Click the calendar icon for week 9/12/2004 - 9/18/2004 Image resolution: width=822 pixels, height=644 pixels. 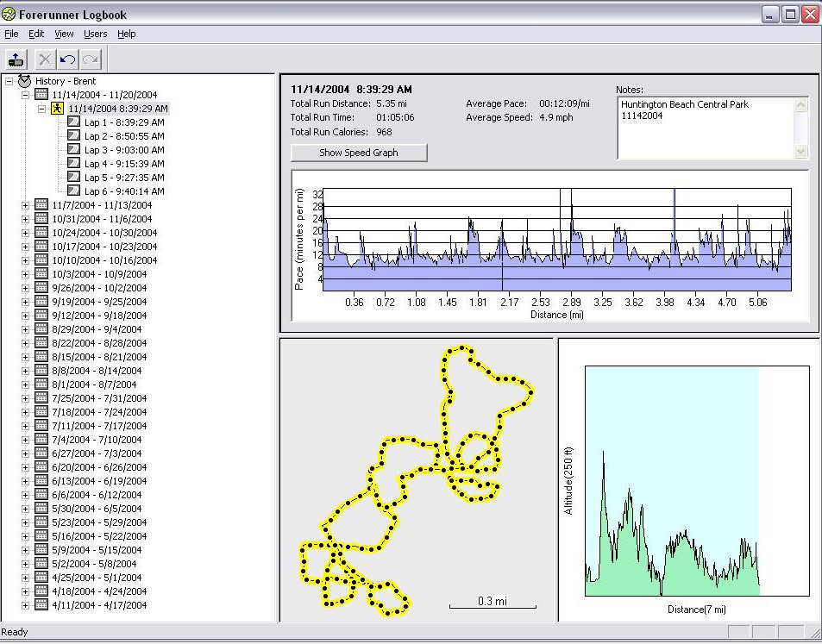pos(41,315)
